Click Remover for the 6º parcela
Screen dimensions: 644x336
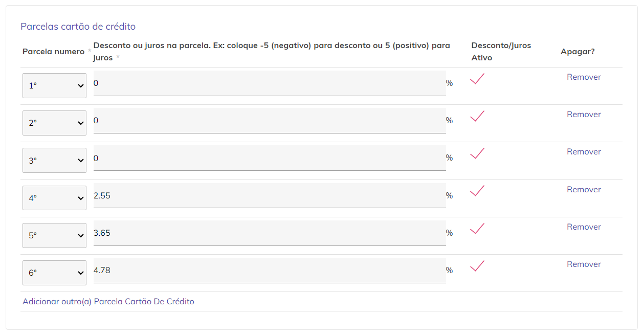click(x=584, y=264)
